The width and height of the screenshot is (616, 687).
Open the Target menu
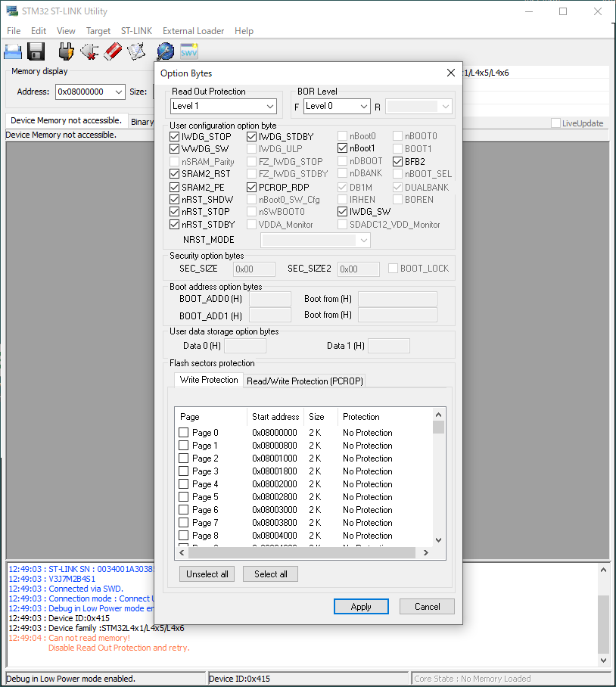98,31
